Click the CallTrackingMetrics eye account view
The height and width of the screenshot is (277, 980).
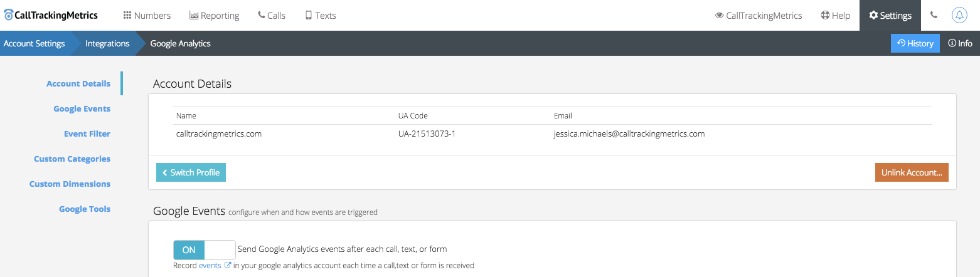click(x=759, y=16)
